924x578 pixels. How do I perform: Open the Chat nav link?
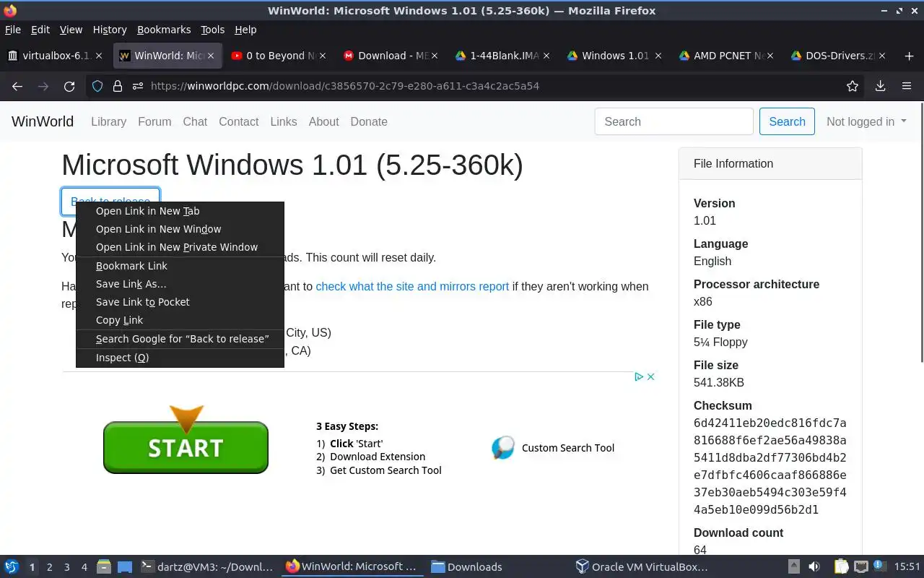click(195, 121)
